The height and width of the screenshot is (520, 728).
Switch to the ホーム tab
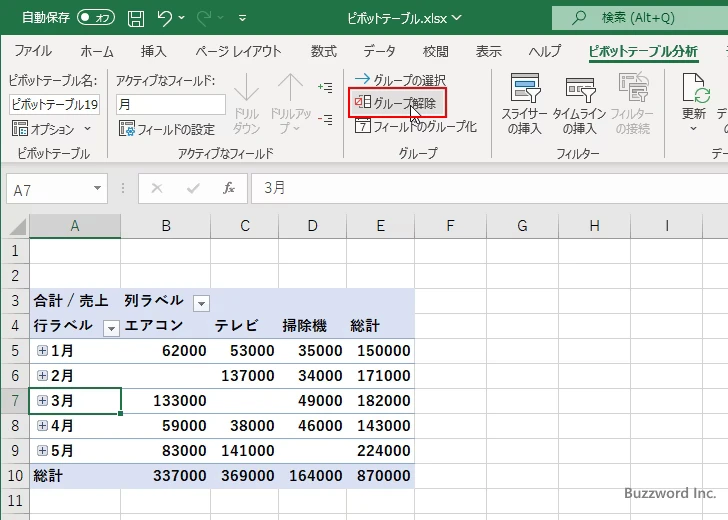[x=97, y=51]
